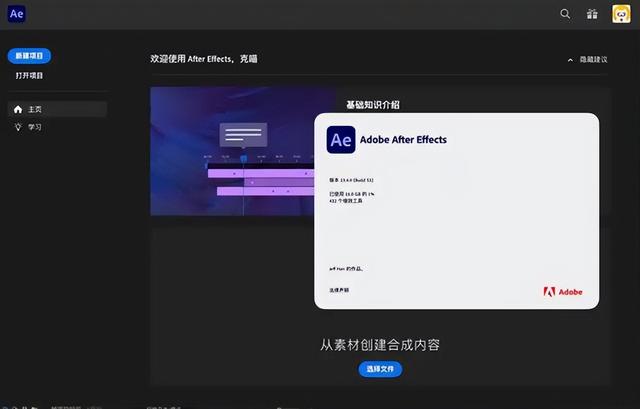
Task: Open the timeline tutorial thumbnail image
Action: (232, 151)
